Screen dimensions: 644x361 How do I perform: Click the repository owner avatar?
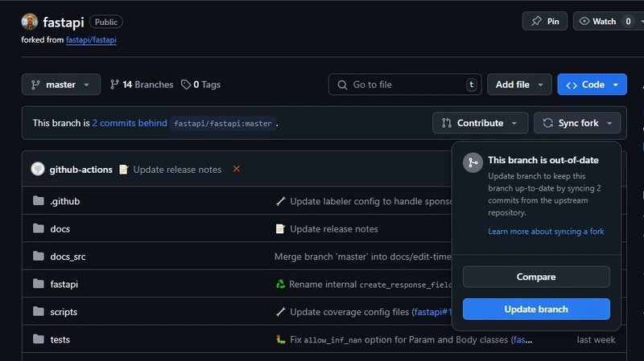click(30, 22)
